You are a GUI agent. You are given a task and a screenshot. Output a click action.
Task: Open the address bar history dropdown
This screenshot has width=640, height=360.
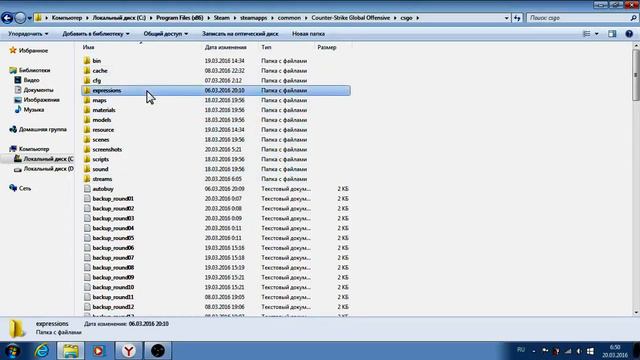(x=506, y=18)
